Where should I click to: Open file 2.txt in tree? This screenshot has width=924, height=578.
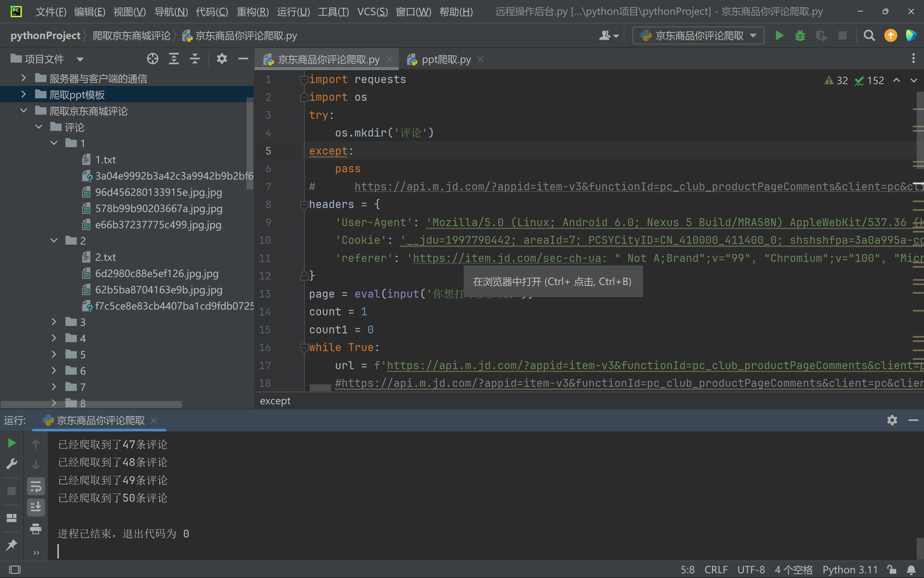pyautogui.click(x=105, y=257)
